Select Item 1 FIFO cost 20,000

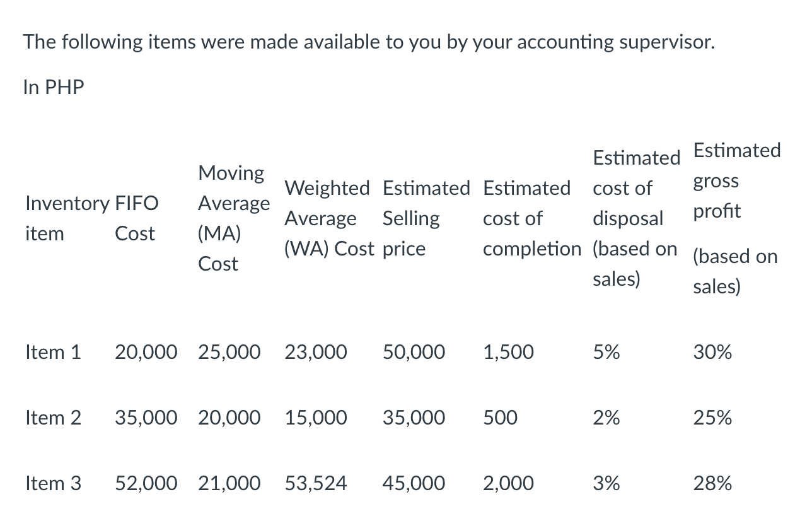click(146, 352)
